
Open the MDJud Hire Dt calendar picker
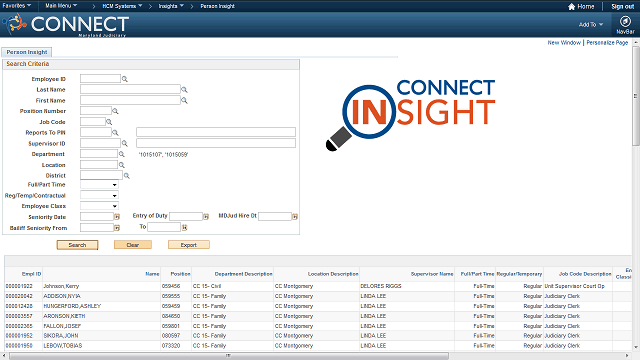(295, 217)
